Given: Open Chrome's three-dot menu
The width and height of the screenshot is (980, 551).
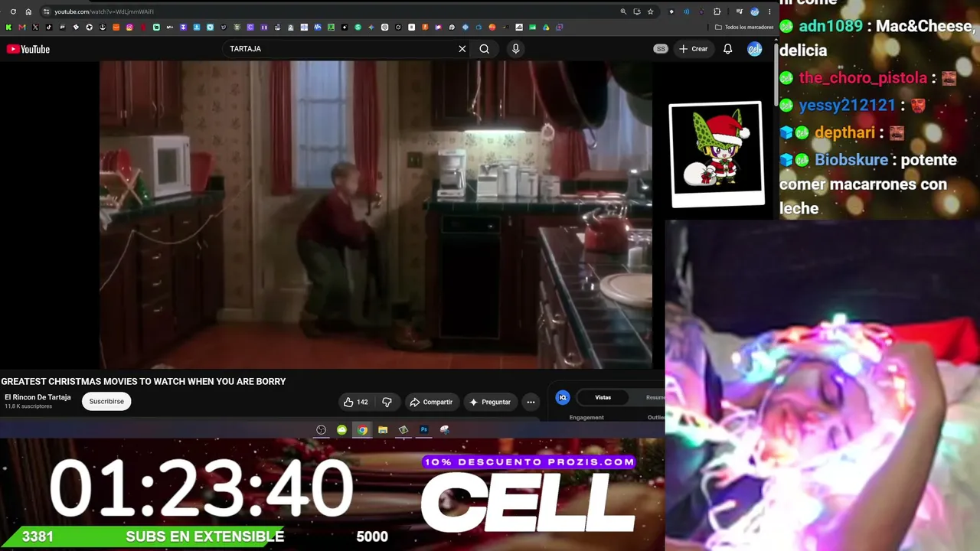Looking at the screenshot, I should point(769,11).
